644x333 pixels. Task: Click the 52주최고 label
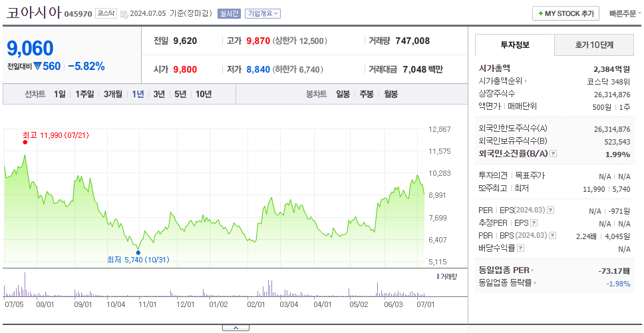click(493, 188)
